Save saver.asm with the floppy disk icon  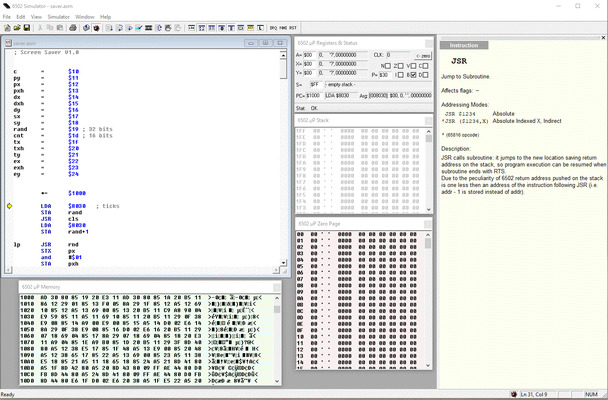point(27,28)
